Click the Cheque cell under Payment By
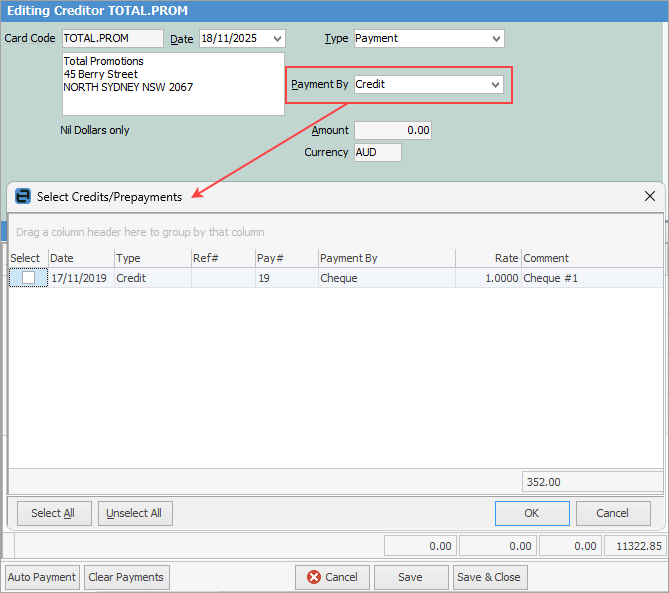Image resolution: width=669 pixels, height=593 pixels. point(387,278)
